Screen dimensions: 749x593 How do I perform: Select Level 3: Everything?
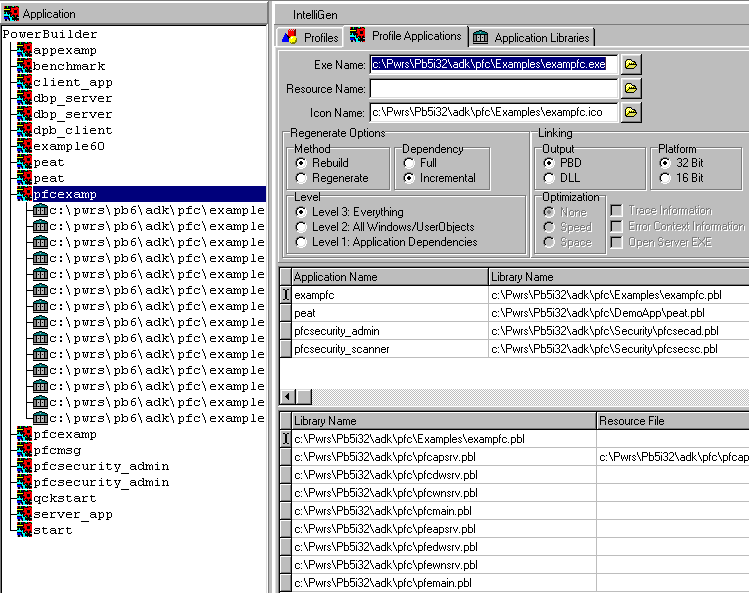click(x=301, y=212)
